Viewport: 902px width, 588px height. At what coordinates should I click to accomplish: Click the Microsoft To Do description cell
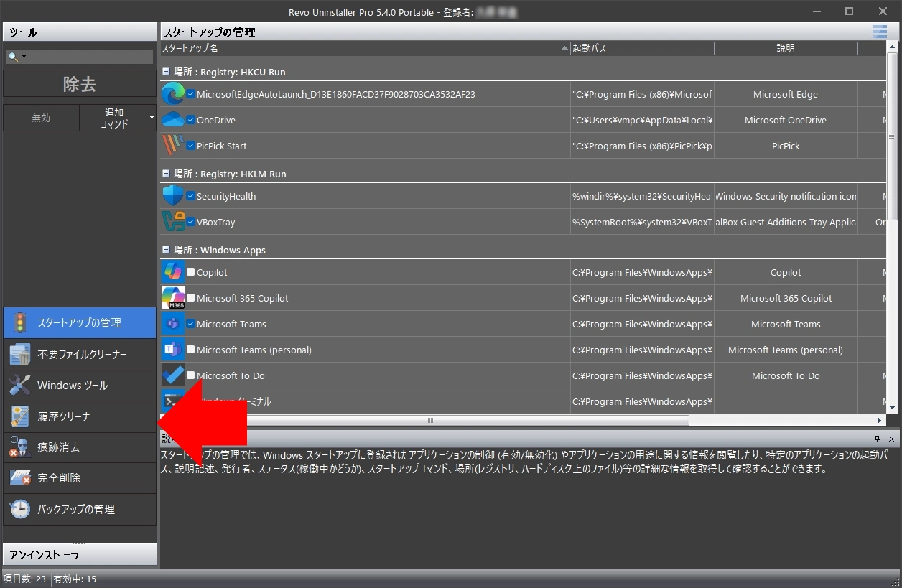click(x=786, y=375)
